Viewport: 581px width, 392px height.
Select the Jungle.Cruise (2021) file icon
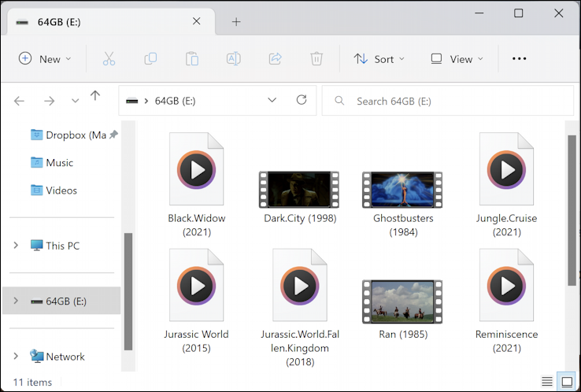click(x=506, y=169)
